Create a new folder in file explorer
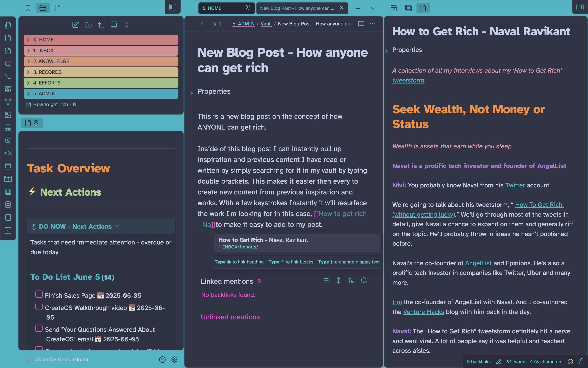 tap(88, 25)
